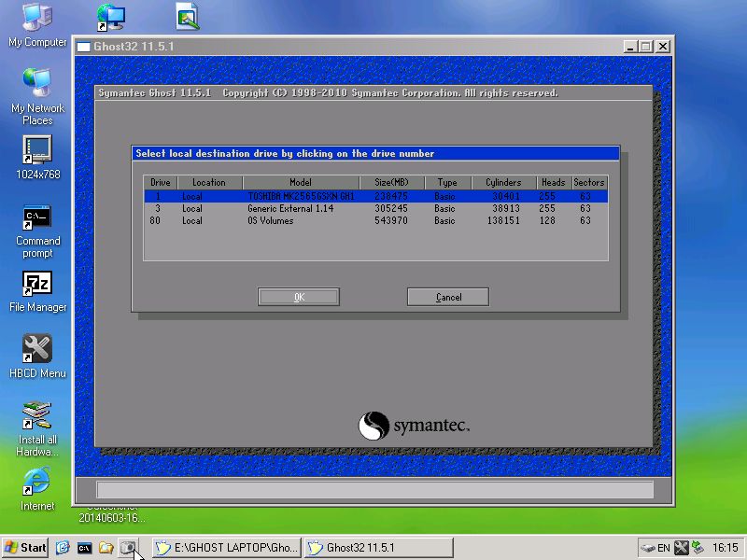Click the crossed tools tray icon
747x560 pixels.
(682, 548)
